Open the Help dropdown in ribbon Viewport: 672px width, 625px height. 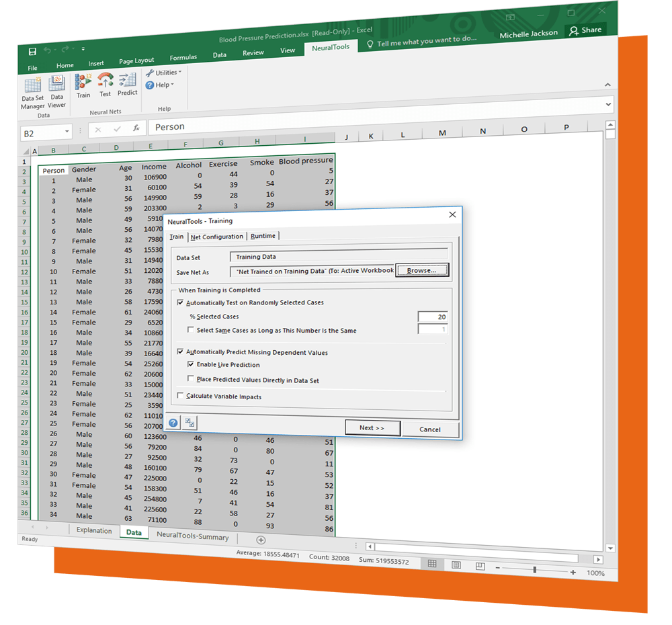(159, 85)
